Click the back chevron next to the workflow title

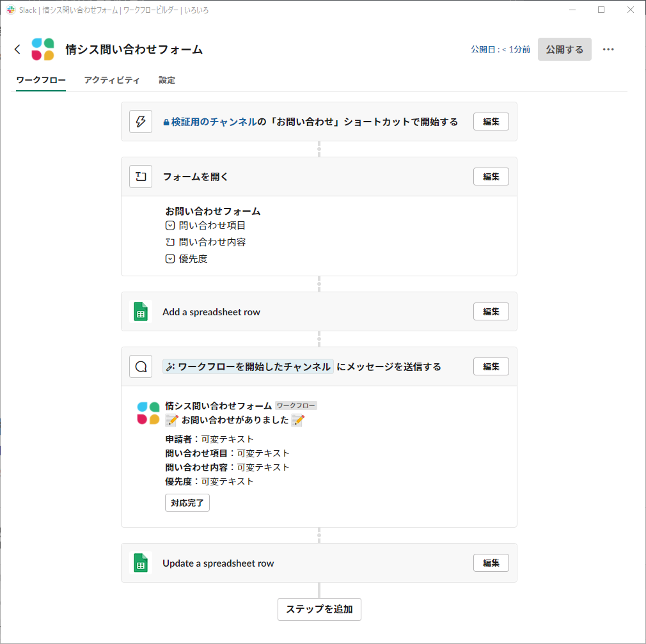pyautogui.click(x=17, y=49)
